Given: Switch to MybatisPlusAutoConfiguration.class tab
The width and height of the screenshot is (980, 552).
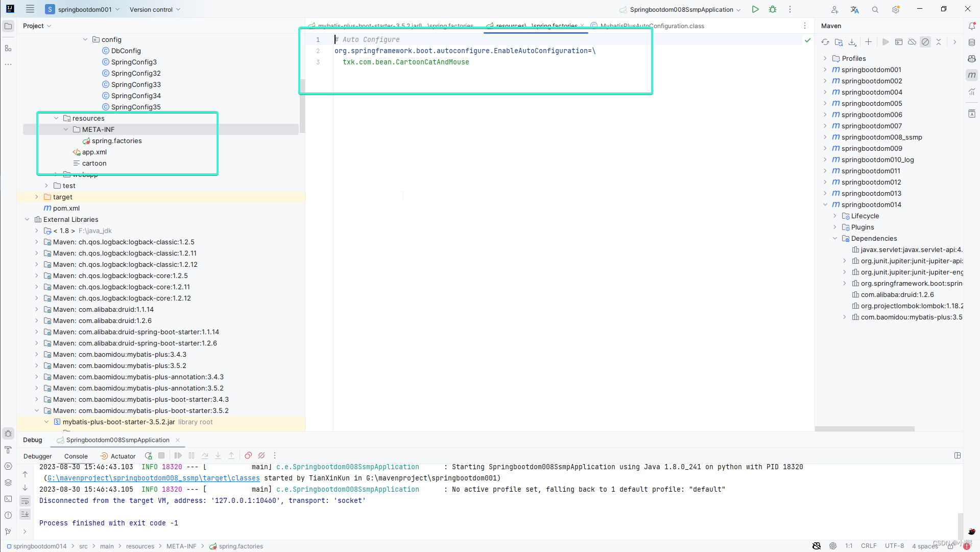Looking at the screenshot, I should pyautogui.click(x=648, y=26).
